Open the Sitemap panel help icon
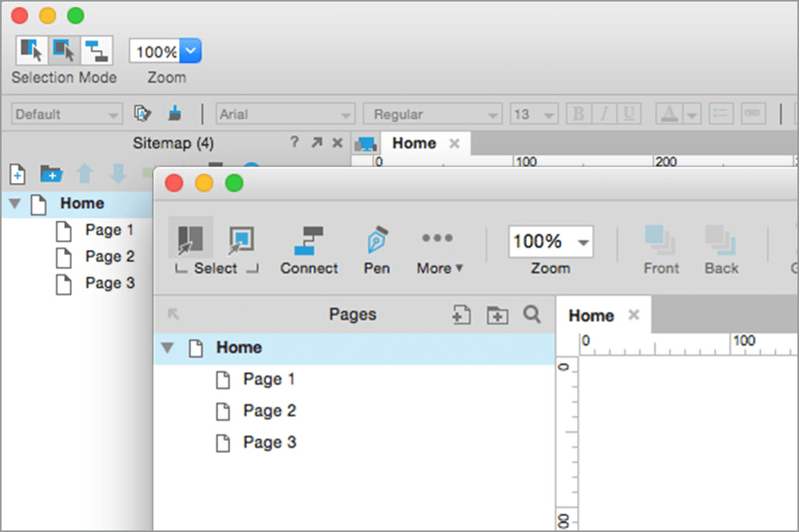This screenshot has height=532, width=799. (294, 142)
